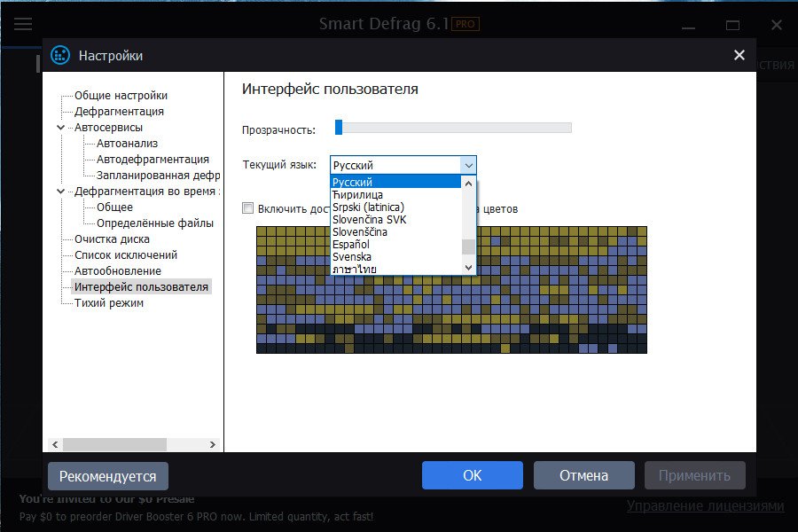Screen dimensions: 798x532
Task: Click the transparency slider handle
Action: [x=339, y=128]
